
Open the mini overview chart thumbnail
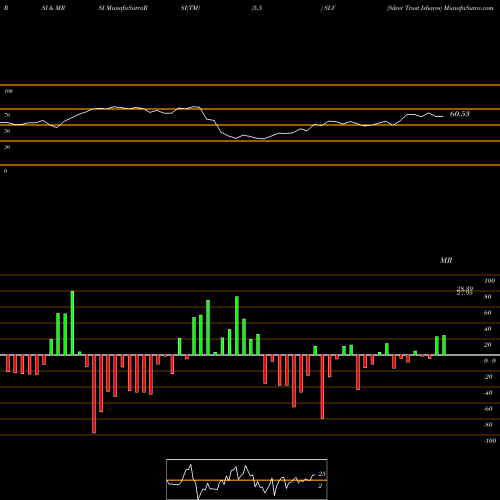(247, 479)
